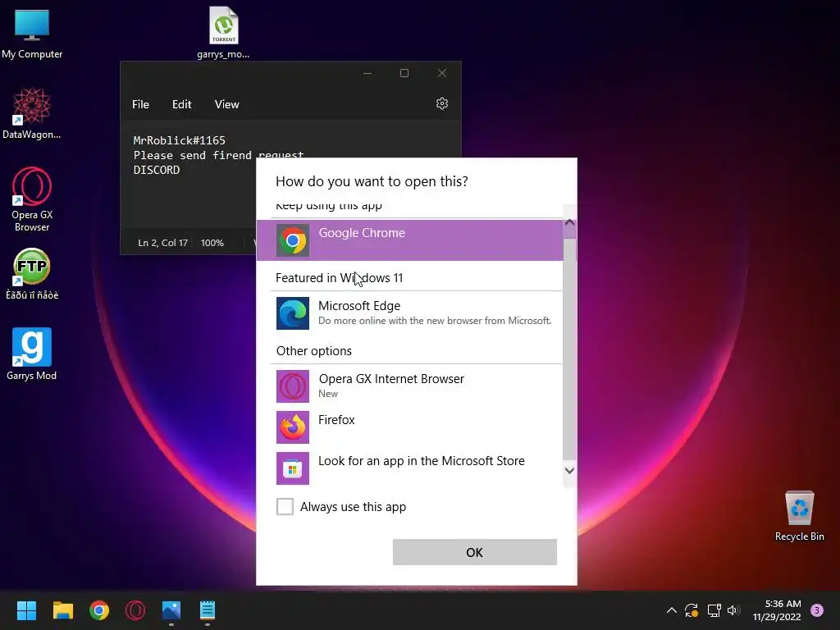The height and width of the screenshot is (630, 840).
Task: Open Opera GX from taskbar
Action: [135, 610]
